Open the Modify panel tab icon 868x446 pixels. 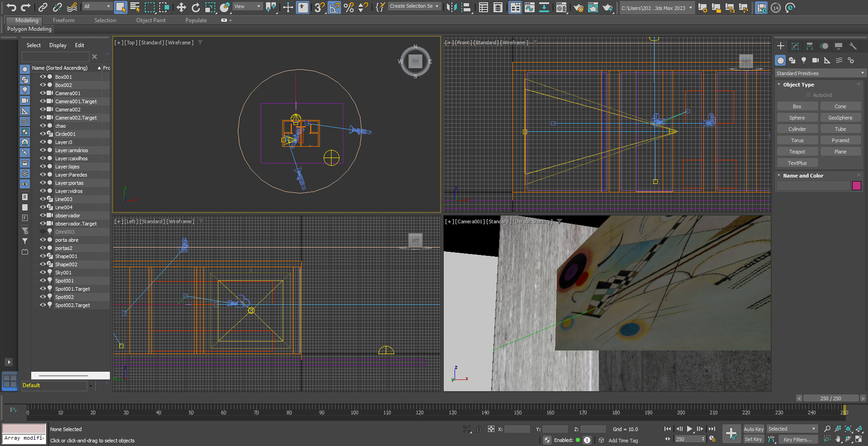tap(795, 46)
